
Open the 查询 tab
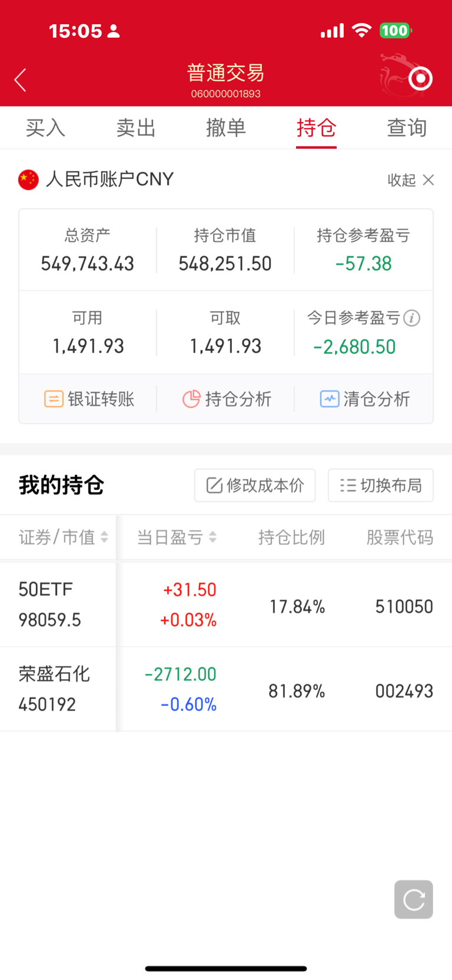[407, 128]
